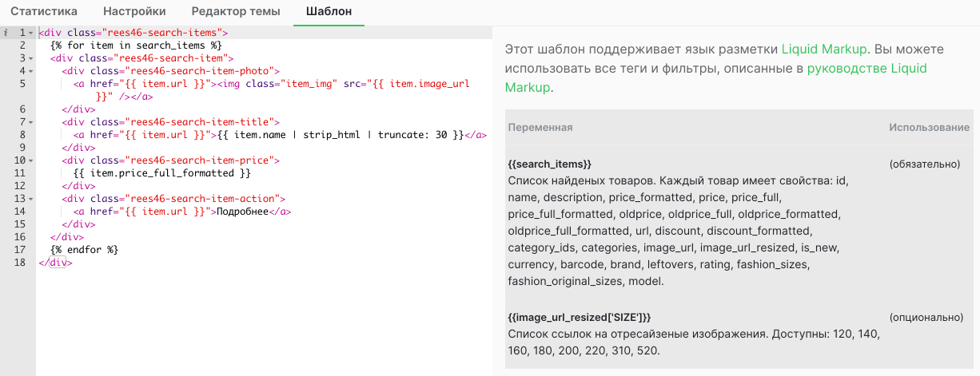Place cursor on the for item in search_items line
980x376 pixels.
tap(136, 46)
